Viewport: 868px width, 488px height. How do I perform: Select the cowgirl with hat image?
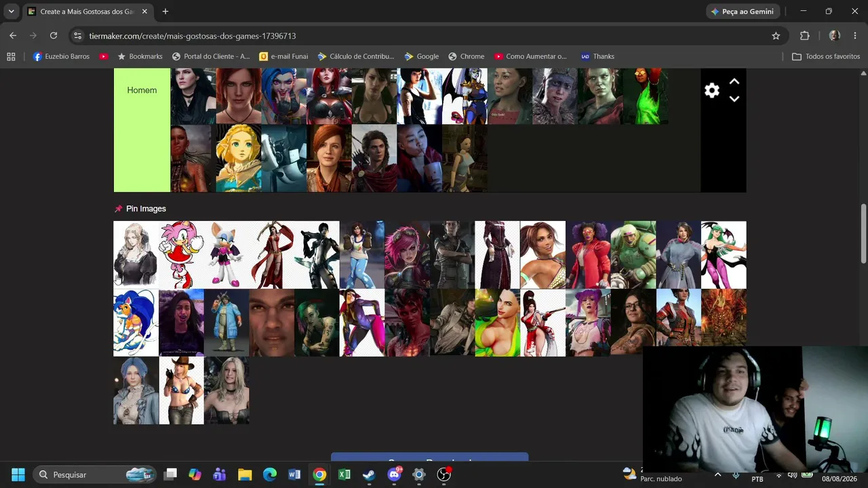(181, 390)
